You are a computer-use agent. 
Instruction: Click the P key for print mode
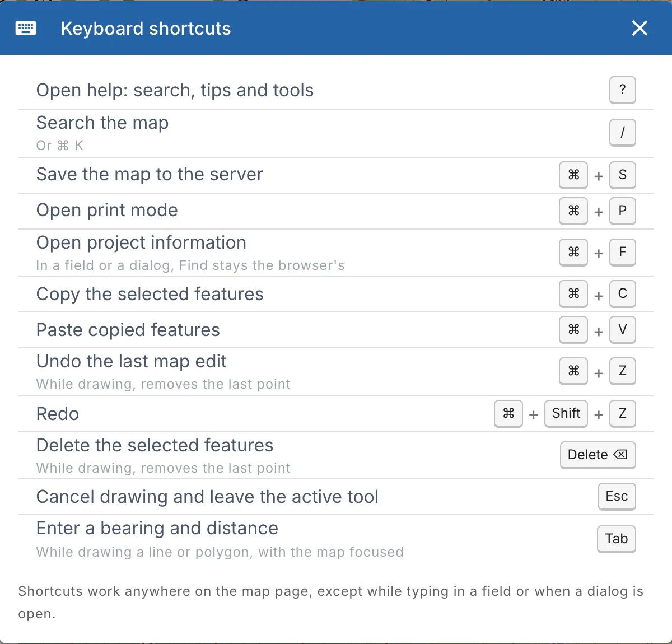click(x=623, y=211)
